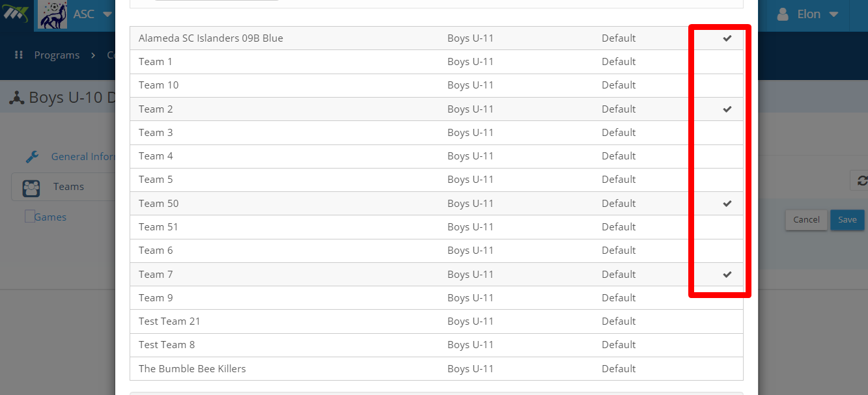The width and height of the screenshot is (868, 395).
Task: Select The Bumble Bee Killers row
Action: coord(436,369)
